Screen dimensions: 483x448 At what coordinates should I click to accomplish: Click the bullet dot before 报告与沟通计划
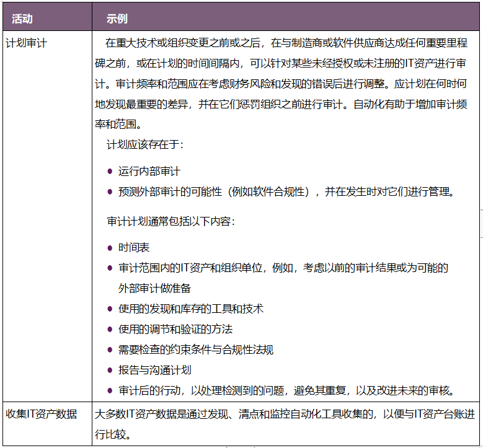[x=110, y=371]
